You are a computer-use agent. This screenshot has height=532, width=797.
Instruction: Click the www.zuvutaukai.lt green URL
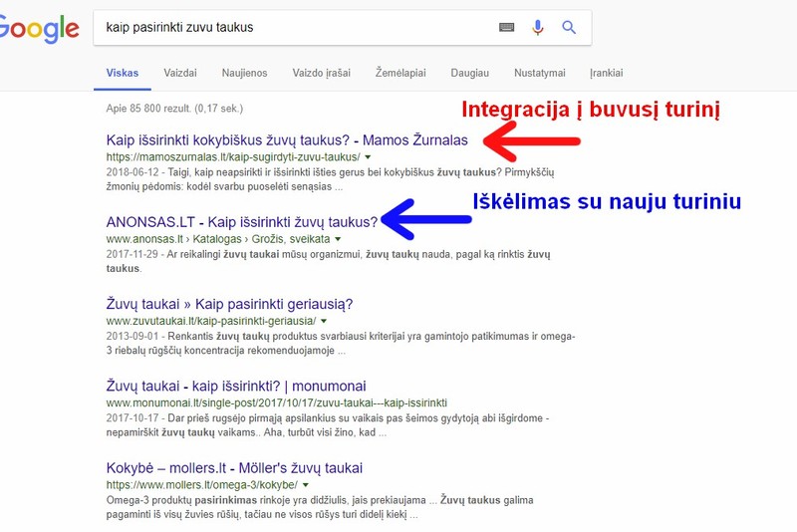(x=211, y=321)
